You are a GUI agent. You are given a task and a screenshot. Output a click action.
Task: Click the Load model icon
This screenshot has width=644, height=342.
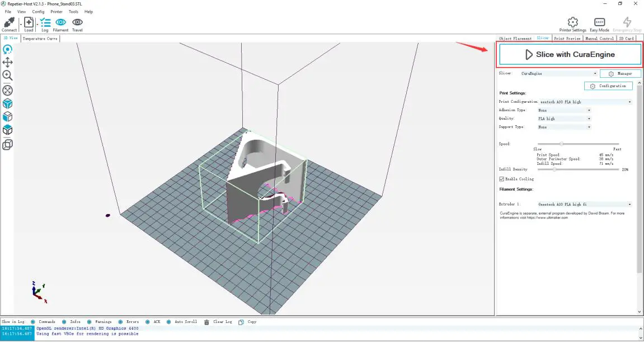coord(28,22)
